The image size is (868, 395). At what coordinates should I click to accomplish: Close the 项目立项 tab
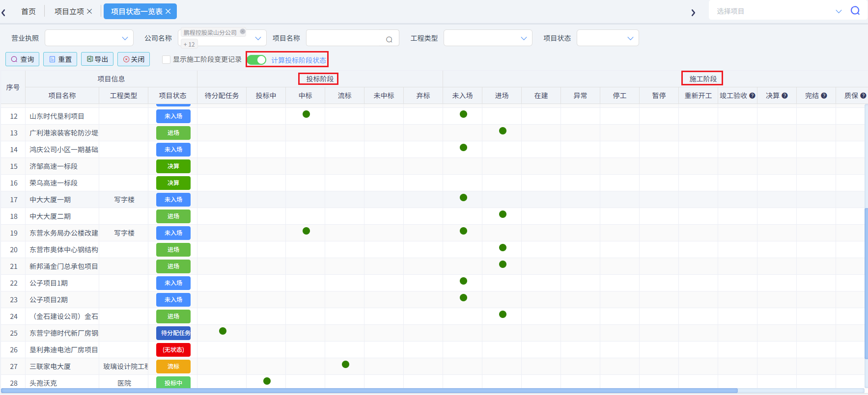tap(89, 11)
